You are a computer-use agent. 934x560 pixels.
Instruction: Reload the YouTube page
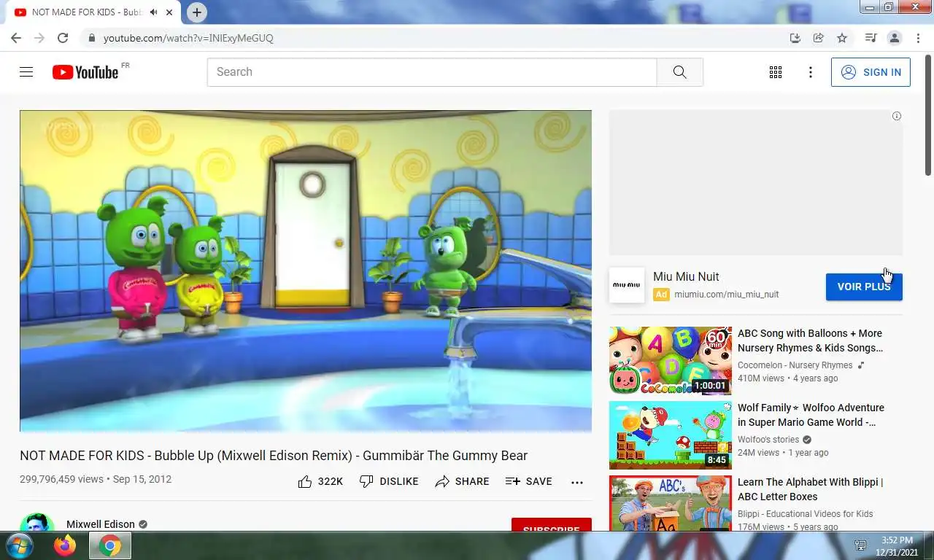(63, 38)
